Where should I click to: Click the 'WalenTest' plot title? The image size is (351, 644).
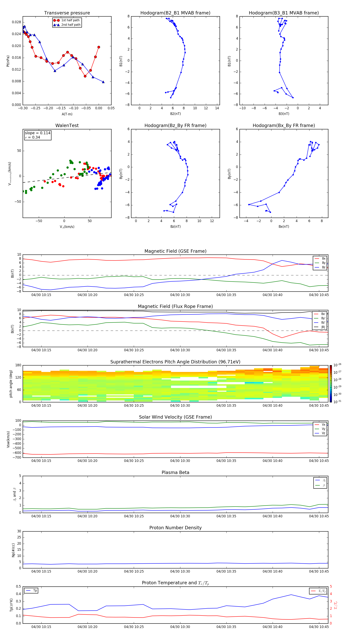pyautogui.click(x=67, y=125)
